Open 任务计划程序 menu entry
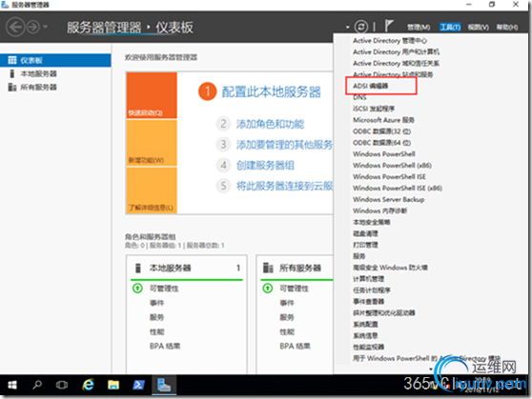The width and height of the screenshot is (532, 399). tap(372, 290)
